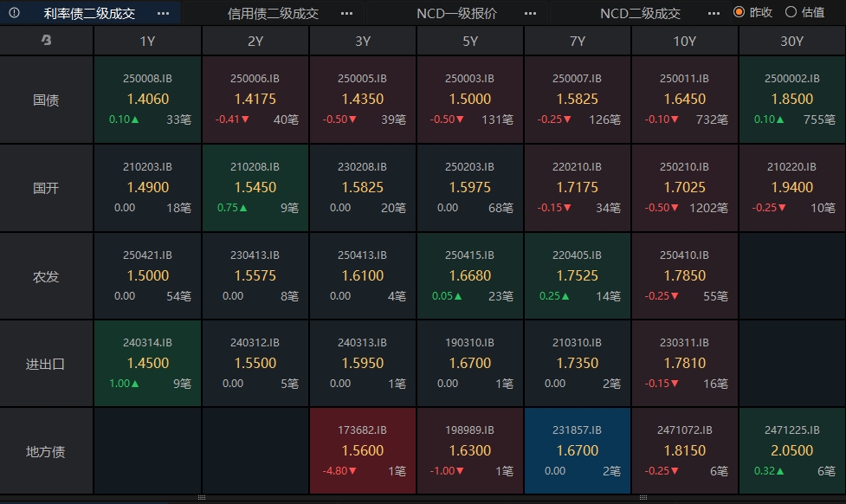Image resolution: width=846 pixels, height=504 pixels.
Task: Open bond code 250415.IB
Action: [x=469, y=255]
